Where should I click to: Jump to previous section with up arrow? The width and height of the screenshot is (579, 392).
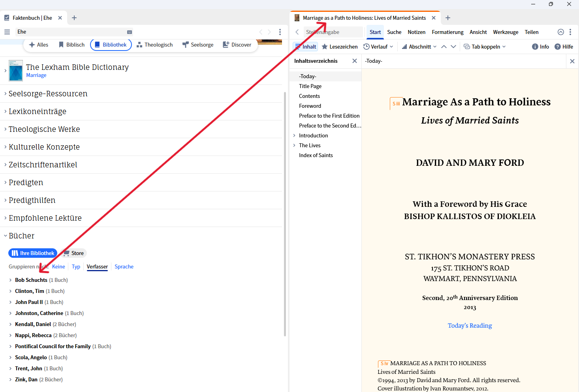(x=444, y=47)
